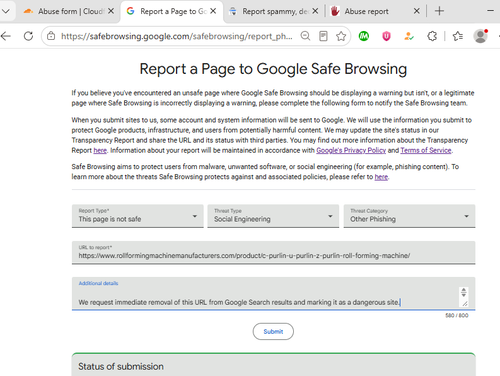
Task: Click the Additional details scroll stepper
Action: pyautogui.click(x=463, y=292)
